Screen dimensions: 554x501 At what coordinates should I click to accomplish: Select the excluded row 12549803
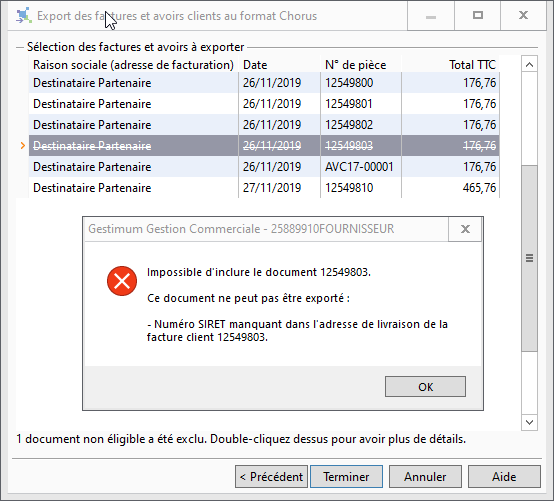click(x=264, y=146)
